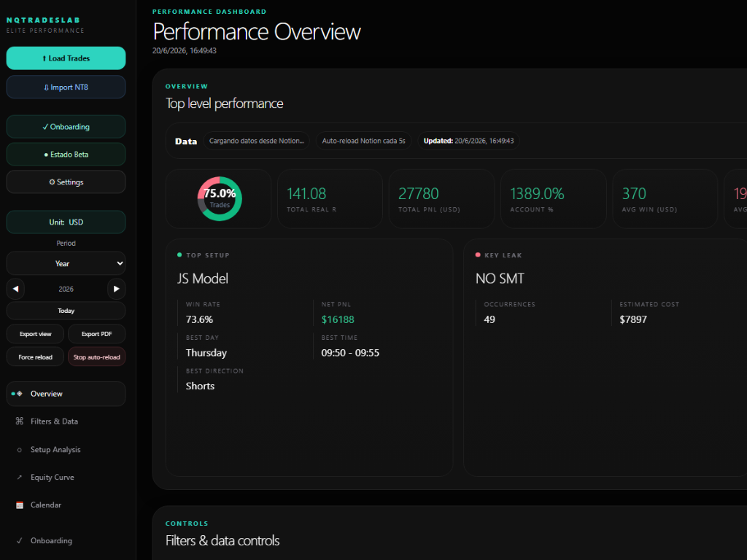Click the Setup Analysis circle icon
The image size is (747, 560).
pyautogui.click(x=20, y=449)
